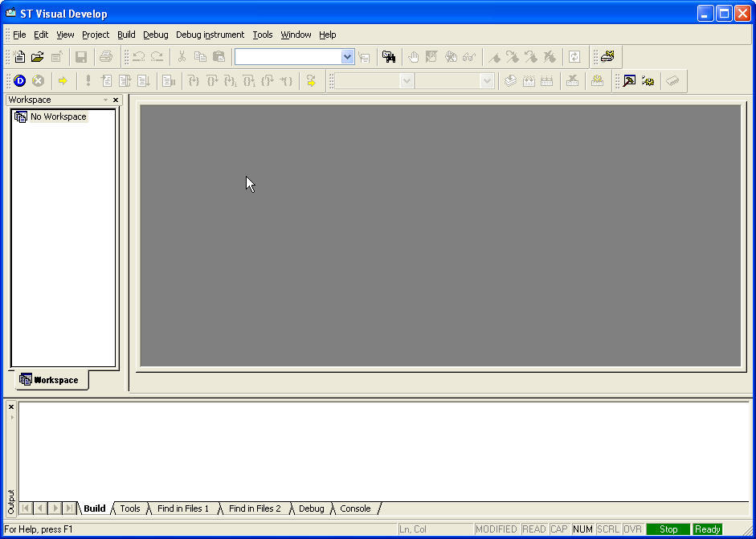Click inside the find text input field
Viewport: 756px width, 539px height.
click(x=288, y=57)
